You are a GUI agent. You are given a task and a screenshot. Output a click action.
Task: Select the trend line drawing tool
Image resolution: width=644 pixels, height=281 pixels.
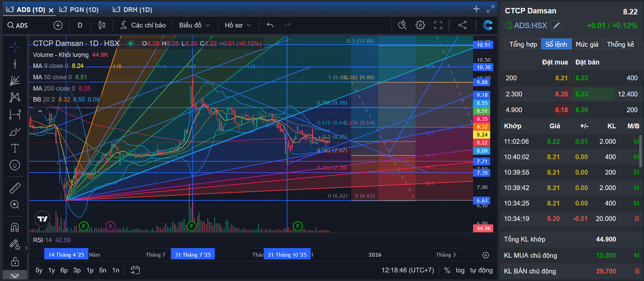coord(15,64)
